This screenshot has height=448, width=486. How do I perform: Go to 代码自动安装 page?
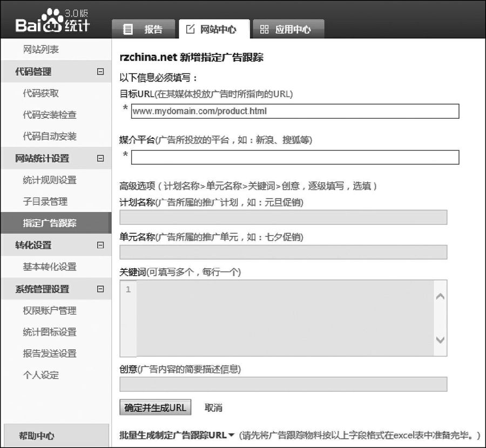[50, 136]
